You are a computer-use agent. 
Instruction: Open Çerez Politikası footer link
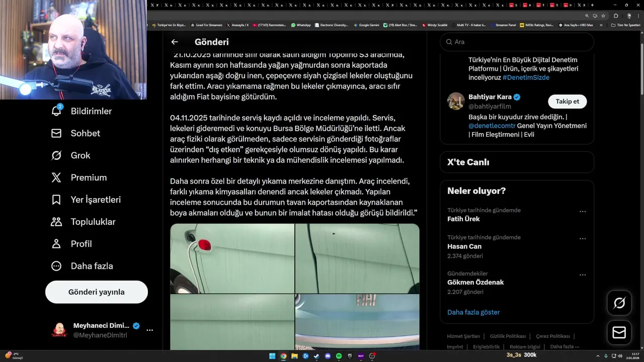tap(553, 336)
